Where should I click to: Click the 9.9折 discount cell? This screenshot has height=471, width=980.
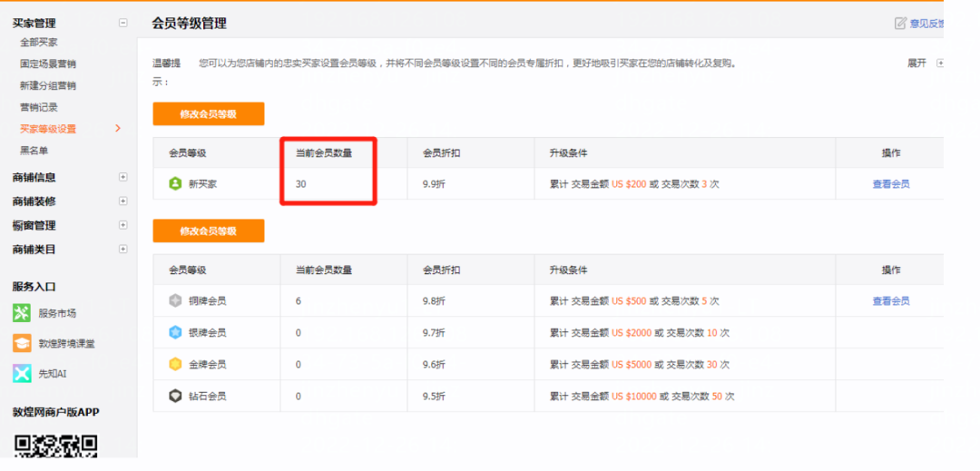point(434,183)
